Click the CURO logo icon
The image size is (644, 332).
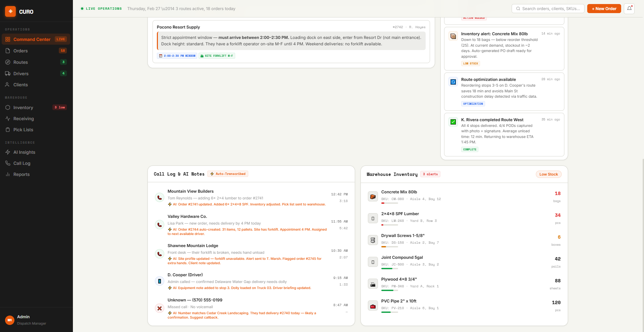(x=10, y=11)
